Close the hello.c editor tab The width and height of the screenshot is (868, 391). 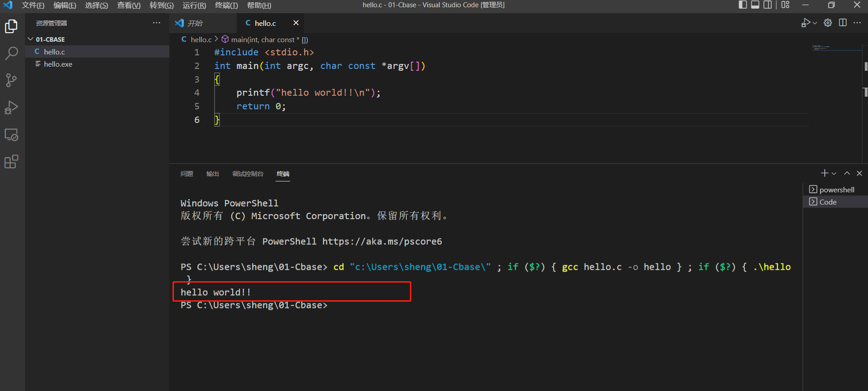point(296,23)
